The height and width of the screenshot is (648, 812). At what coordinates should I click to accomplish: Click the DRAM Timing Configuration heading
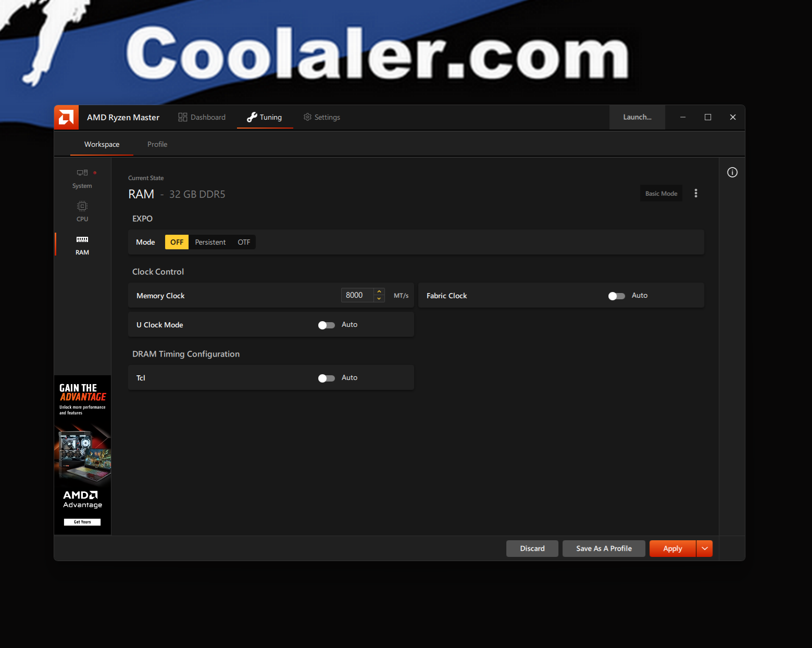(x=186, y=354)
